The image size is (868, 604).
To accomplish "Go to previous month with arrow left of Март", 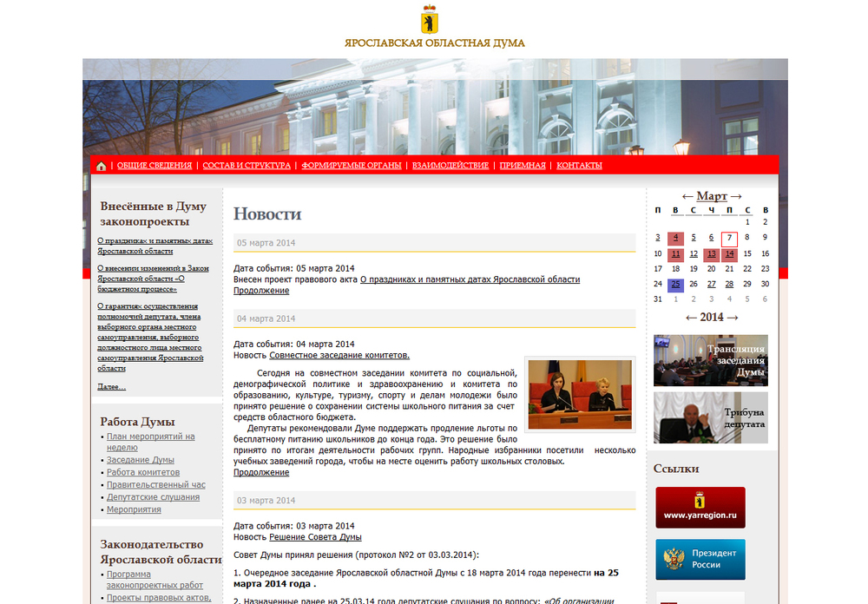I will point(687,196).
